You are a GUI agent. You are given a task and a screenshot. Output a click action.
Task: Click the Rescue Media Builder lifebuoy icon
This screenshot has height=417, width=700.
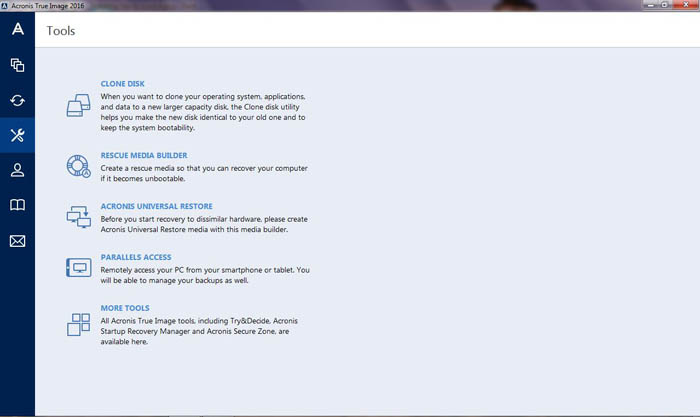click(x=79, y=166)
